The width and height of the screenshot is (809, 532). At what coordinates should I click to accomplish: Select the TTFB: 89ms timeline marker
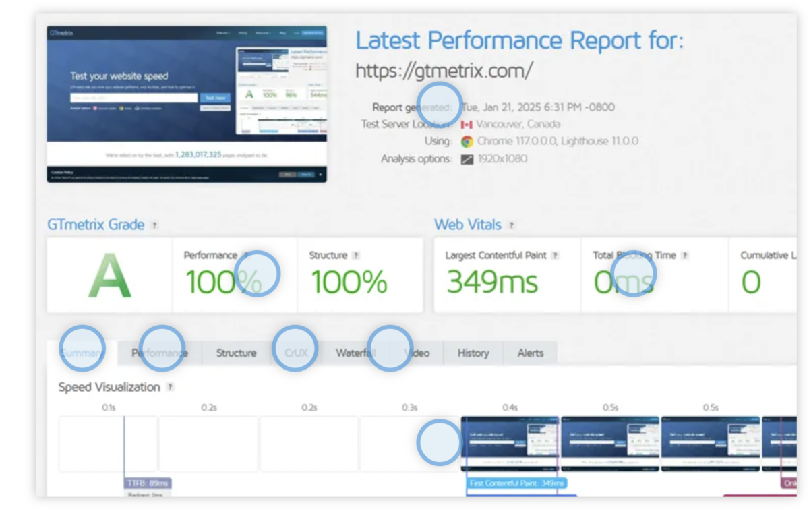click(148, 483)
